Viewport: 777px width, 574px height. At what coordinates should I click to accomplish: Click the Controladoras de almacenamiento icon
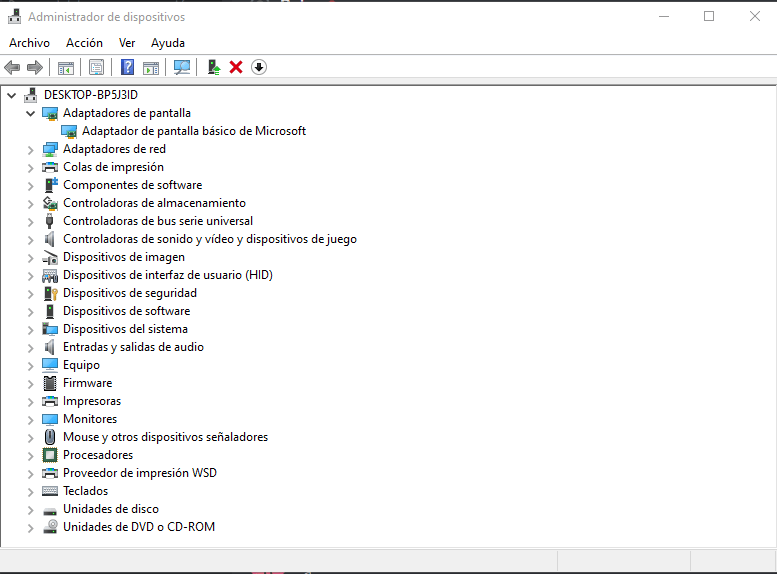50,203
